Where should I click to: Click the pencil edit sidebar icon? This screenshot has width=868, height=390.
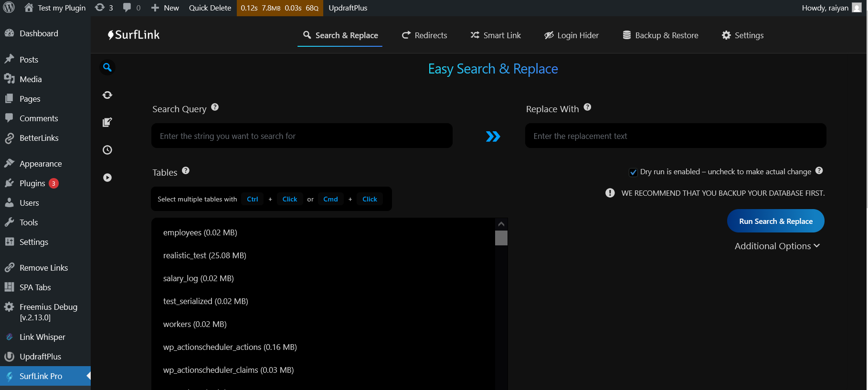coord(107,122)
